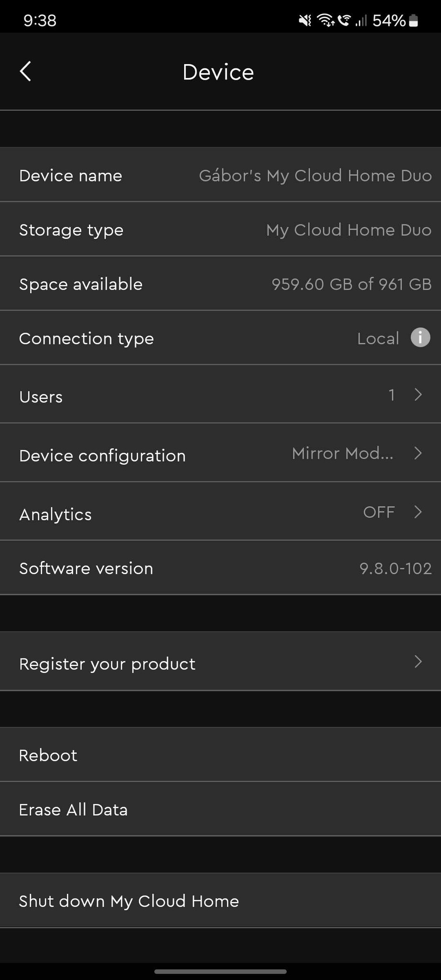Tap the back arrow icon

26,72
